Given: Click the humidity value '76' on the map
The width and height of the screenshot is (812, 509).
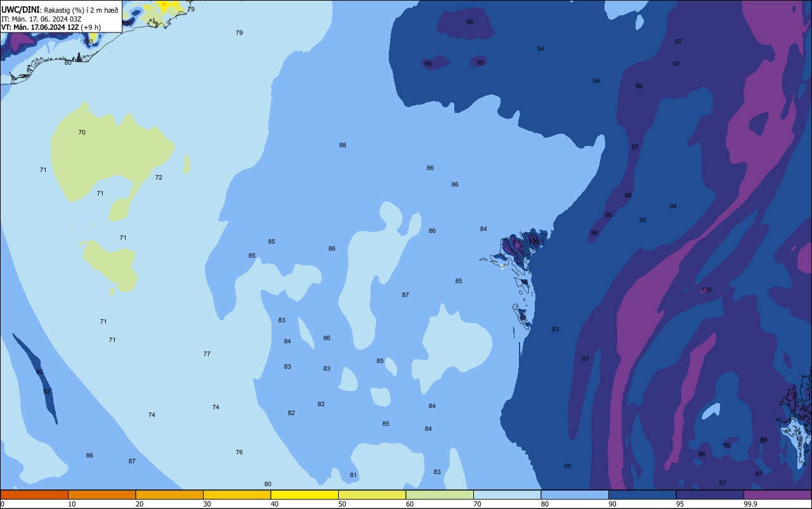Looking at the screenshot, I should (239, 452).
